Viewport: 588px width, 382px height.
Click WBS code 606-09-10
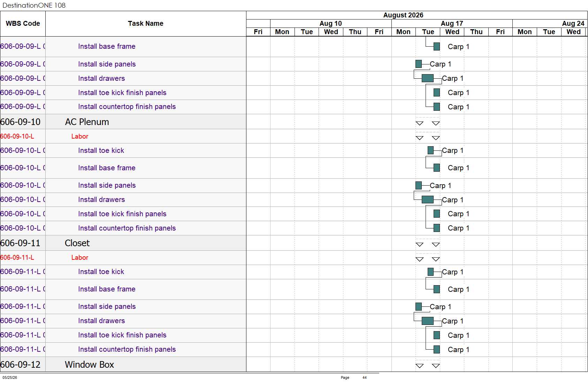20,122
